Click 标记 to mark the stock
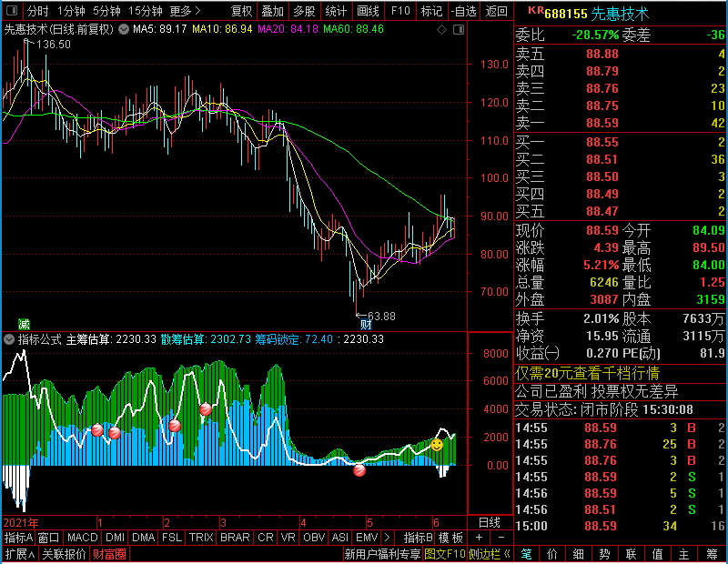728x564 pixels. pyautogui.click(x=431, y=11)
